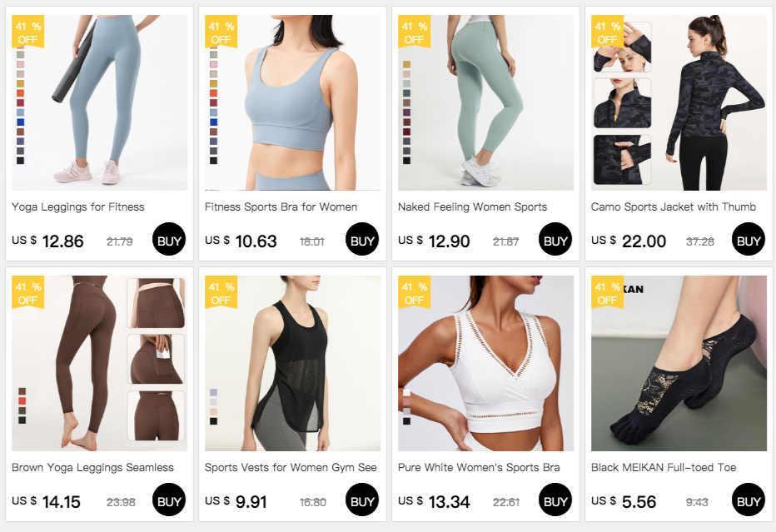
Task: Click the 41% OFF badge on camo jacket
Action: 607,32
